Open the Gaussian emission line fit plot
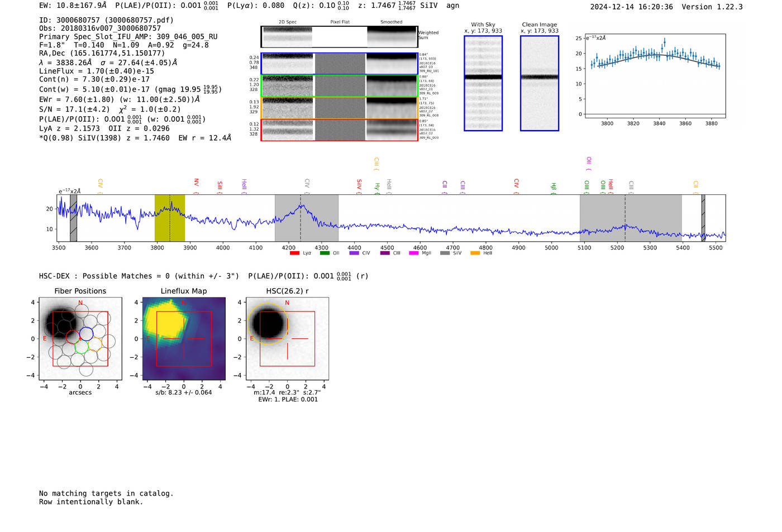The width and height of the screenshot is (782, 532). click(x=654, y=76)
